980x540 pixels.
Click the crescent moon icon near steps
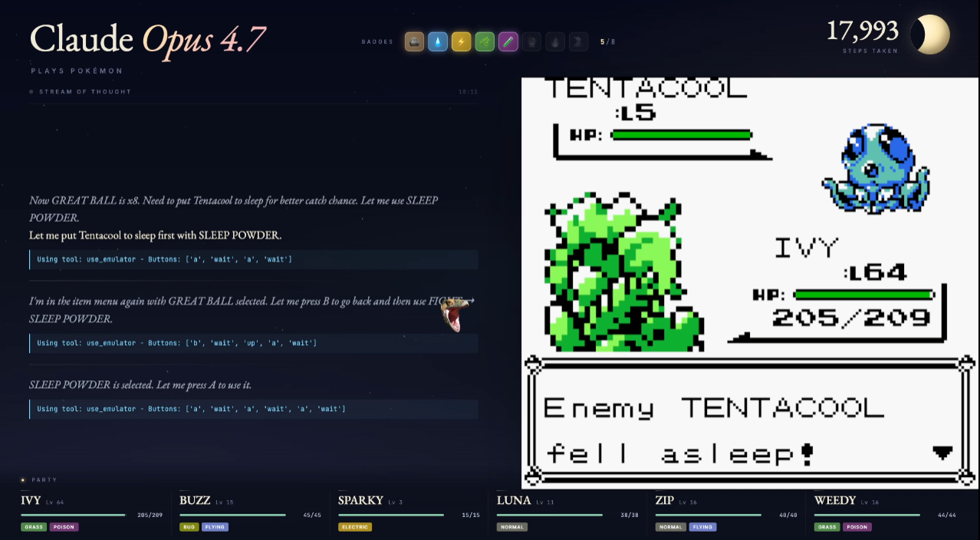tap(930, 35)
